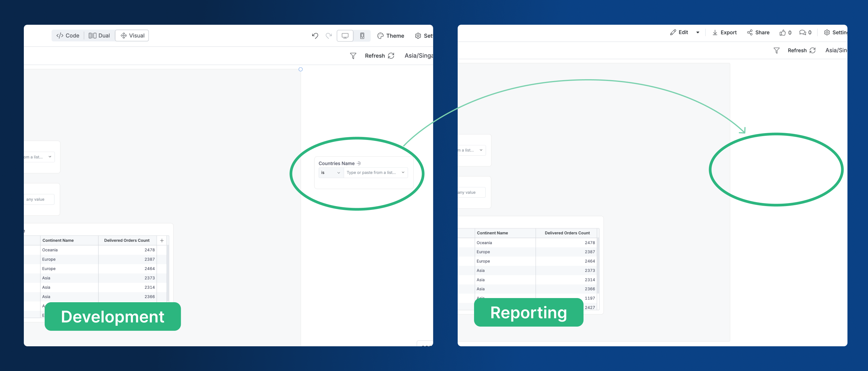Click the arrow icon beside Countries Name
This screenshot has height=371, width=868.
[359, 163]
